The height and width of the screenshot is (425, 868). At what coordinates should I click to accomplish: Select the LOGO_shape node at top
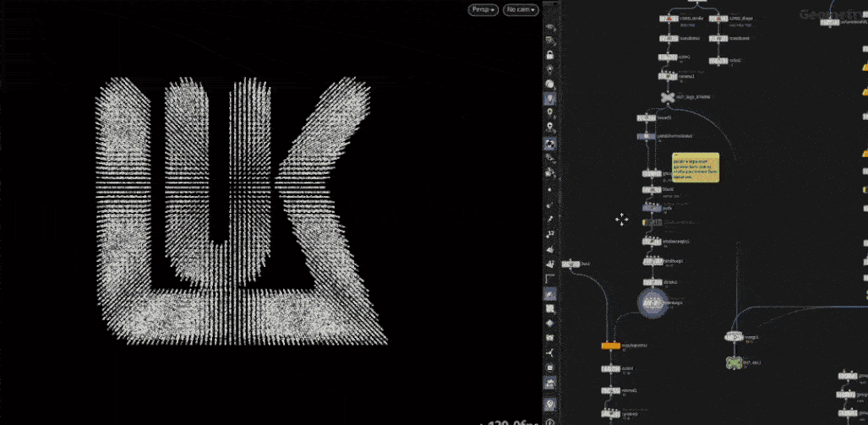pyautogui.click(x=718, y=19)
